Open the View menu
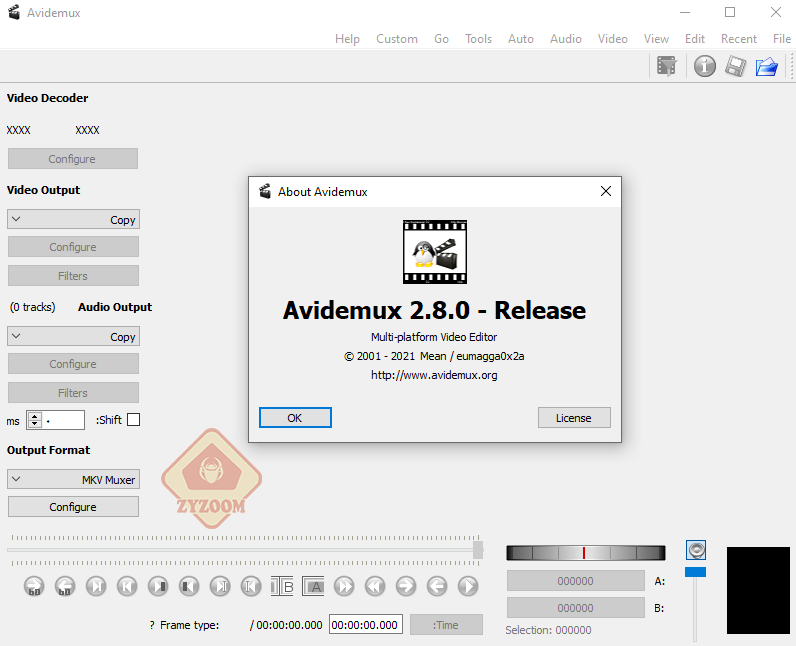 656,39
